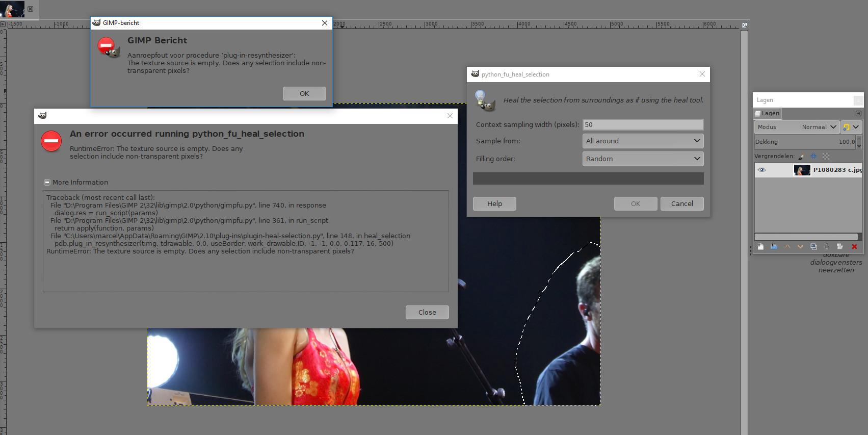Click the Context sampling width field
Image resolution: width=868 pixels, height=435 pixels.
point(643,124)
